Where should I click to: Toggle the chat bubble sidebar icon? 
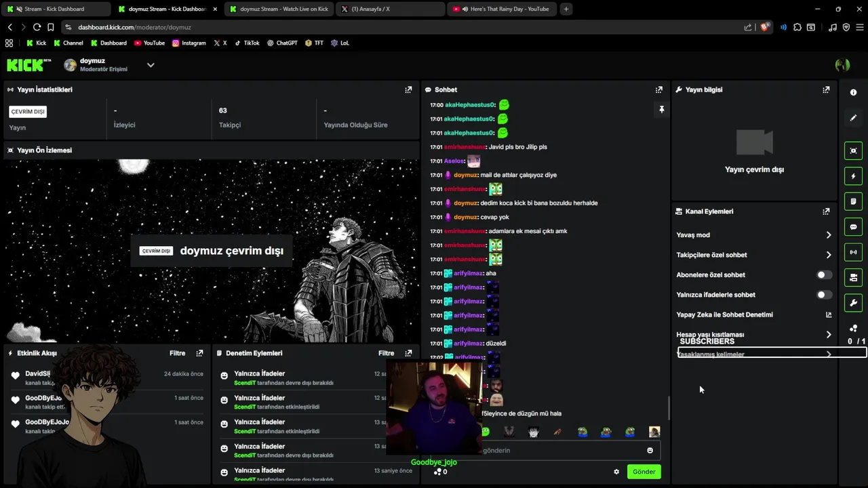click(853, 227)
